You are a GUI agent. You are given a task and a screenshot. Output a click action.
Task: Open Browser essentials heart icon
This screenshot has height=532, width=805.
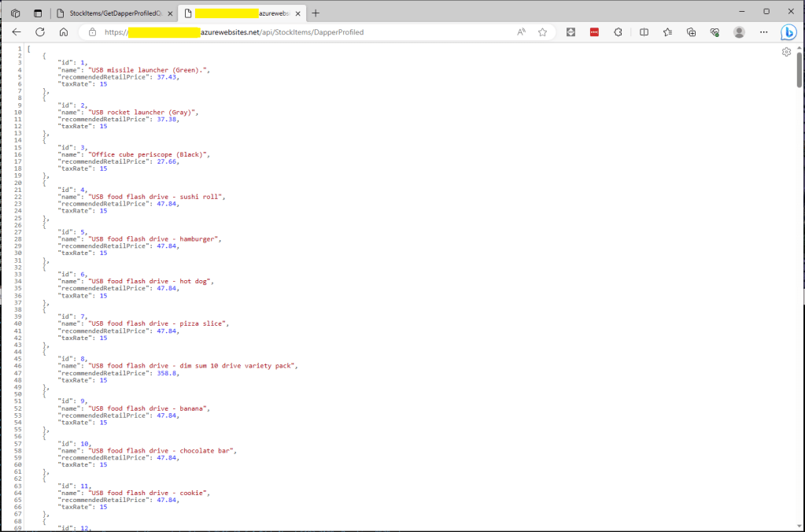tap(715, 32)
